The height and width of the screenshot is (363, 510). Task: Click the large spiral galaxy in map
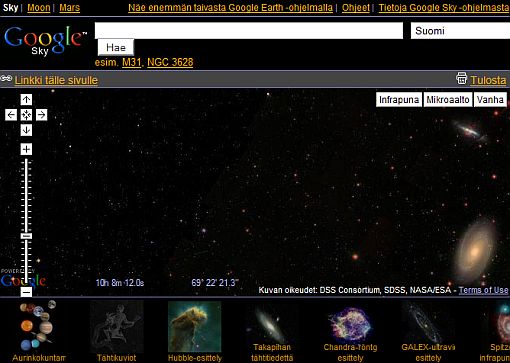click(475, 251)
